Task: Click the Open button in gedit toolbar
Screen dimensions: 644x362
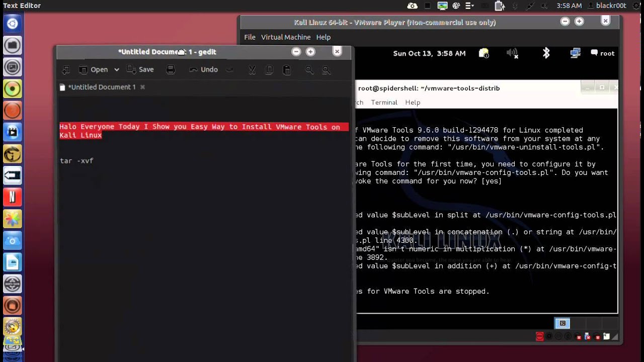Action: (94, 70)
